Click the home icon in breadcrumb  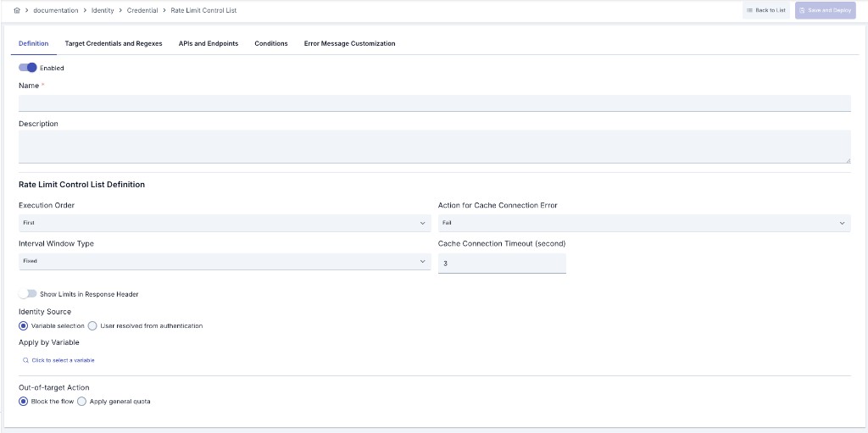[17, 10]
